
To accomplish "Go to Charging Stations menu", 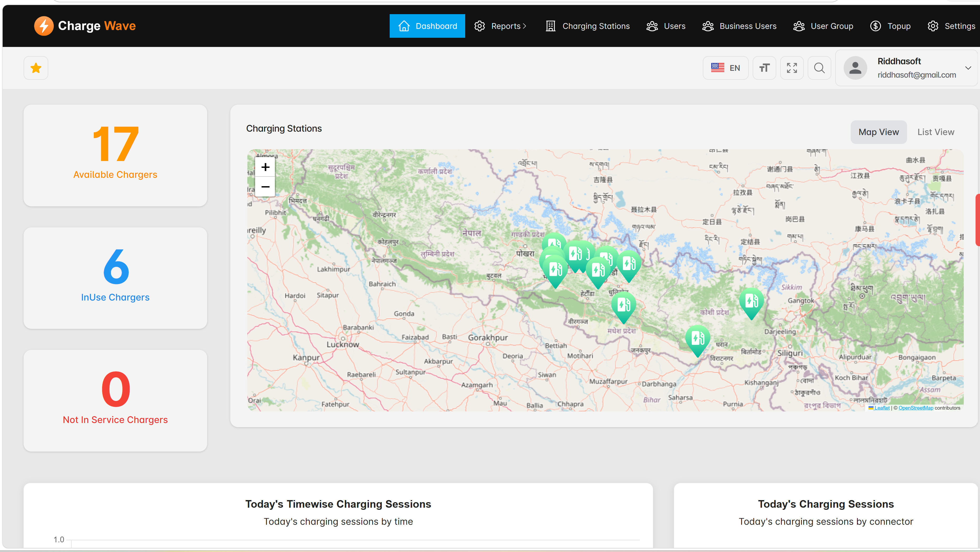I will coord(588,26).
